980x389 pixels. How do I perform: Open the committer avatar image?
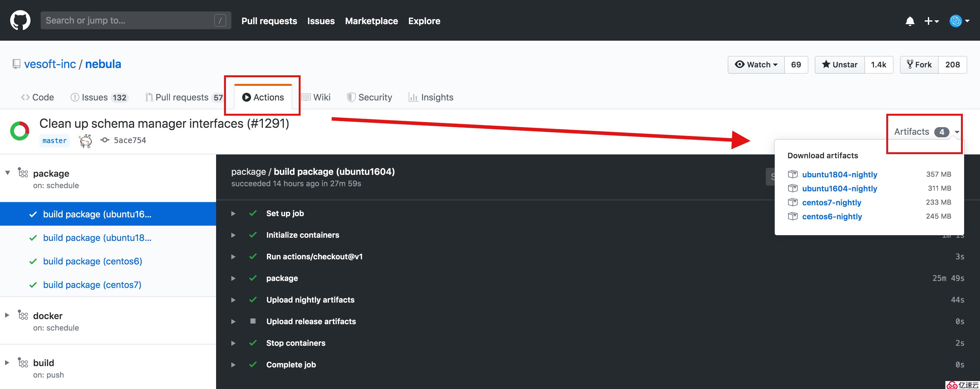point(85,140)
